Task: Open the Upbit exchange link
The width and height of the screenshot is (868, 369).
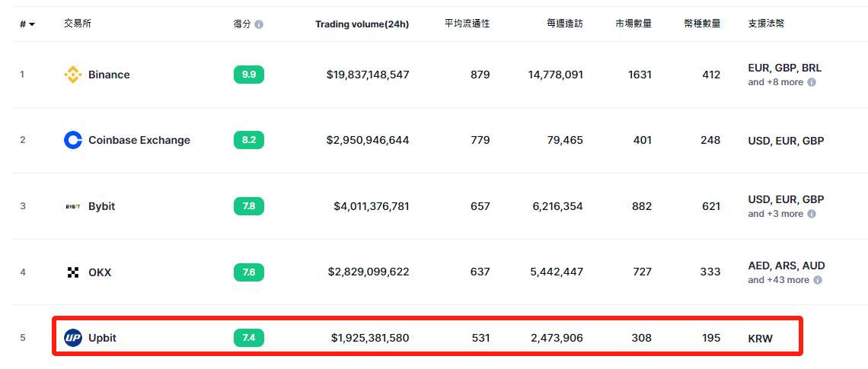Action: pos(103,338)
